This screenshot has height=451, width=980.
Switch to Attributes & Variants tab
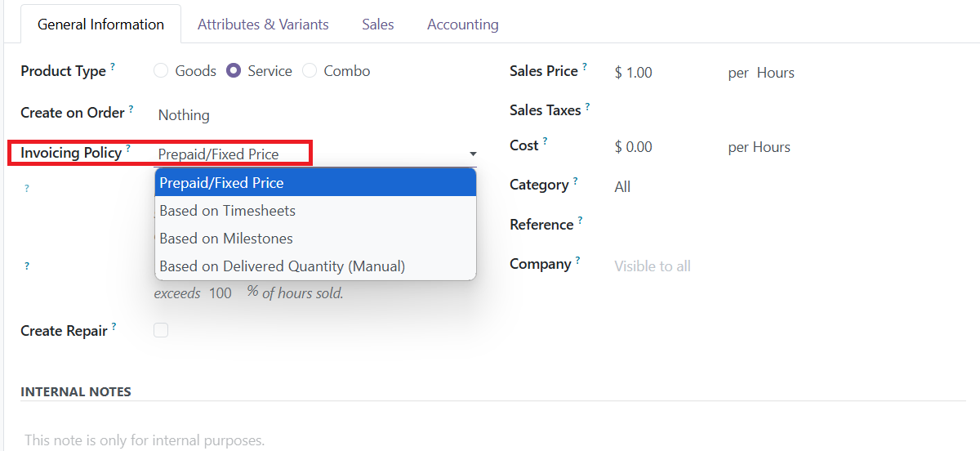(263, 25)
